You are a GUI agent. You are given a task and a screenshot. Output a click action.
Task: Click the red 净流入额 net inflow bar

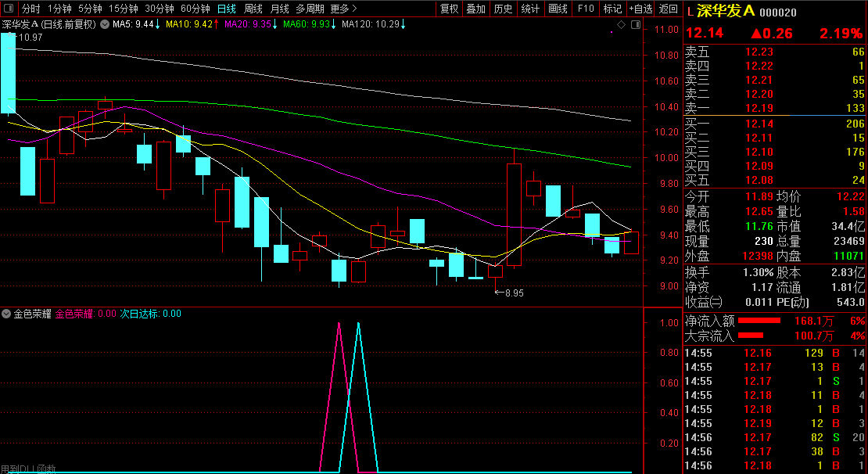click(759, 321)
